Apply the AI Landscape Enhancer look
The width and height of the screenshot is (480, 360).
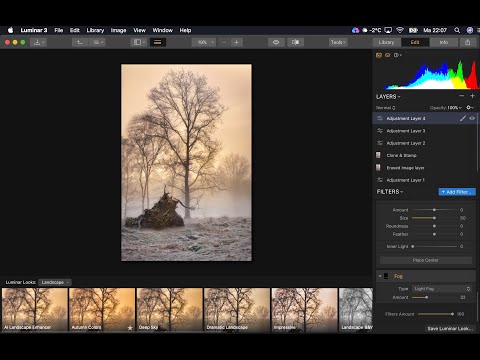coord(35,310)
